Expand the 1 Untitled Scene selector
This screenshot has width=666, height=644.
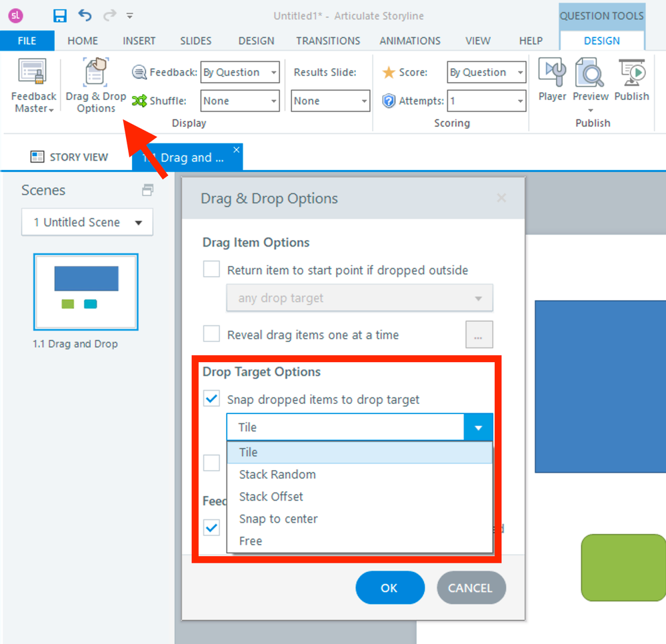(87, 222)
